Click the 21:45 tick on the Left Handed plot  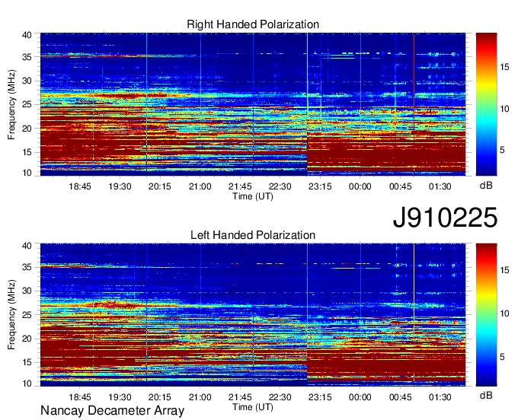tap(240, 397)
